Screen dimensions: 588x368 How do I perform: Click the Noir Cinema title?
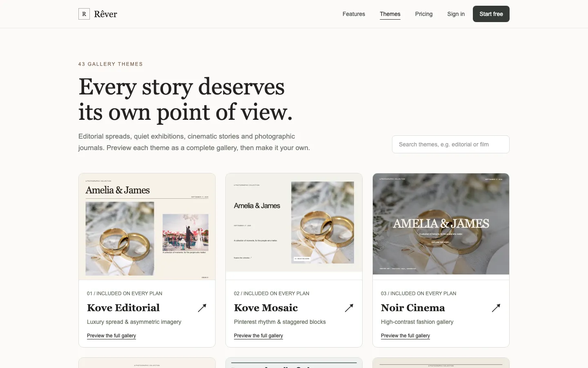(413, 308)
